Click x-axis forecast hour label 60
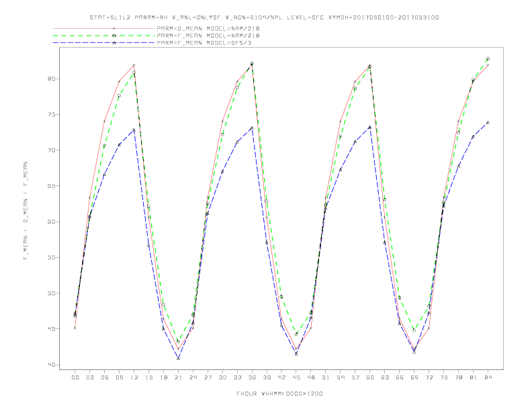 370,377
